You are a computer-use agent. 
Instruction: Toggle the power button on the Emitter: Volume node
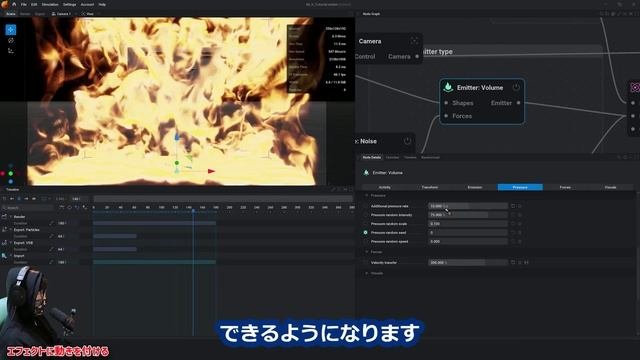[516, 87]
